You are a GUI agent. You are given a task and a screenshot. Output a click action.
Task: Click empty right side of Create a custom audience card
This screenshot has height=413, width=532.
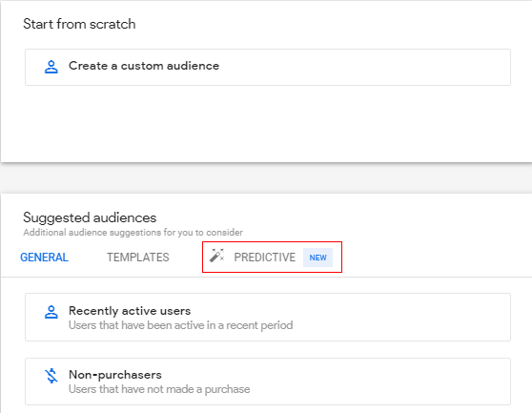tap(373, 67)
